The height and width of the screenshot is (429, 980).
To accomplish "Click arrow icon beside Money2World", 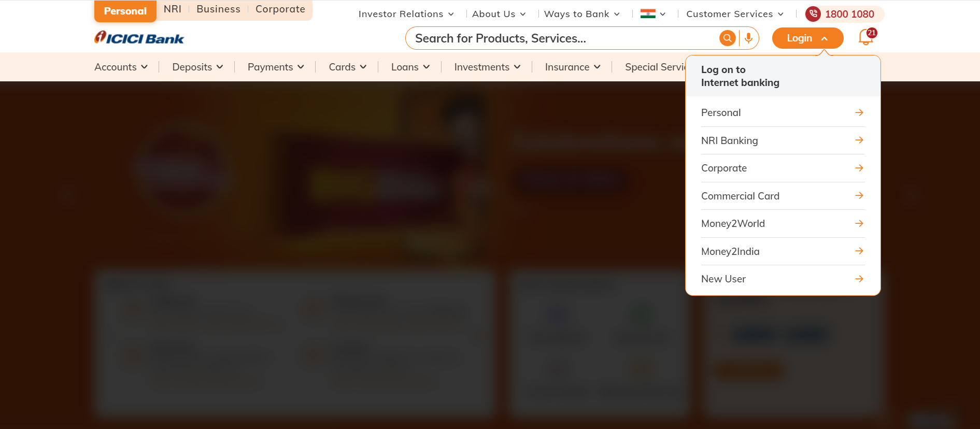I will (x=859, y=223).
